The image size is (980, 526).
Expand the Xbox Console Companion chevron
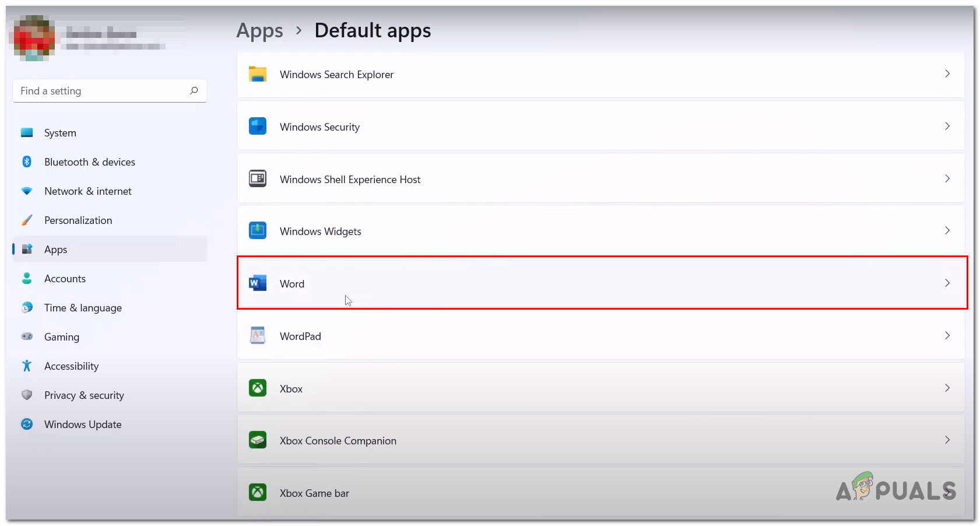(x=947, y=440)
